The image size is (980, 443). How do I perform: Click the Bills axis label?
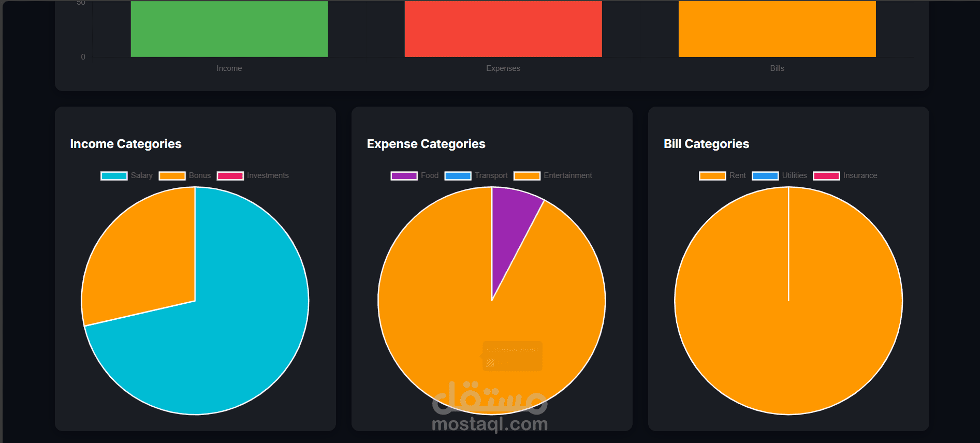(x=777, y=68)
